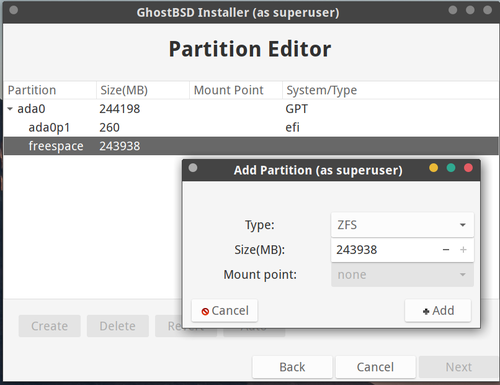Select the ada0p1 efi partition row
The width and height of the screenshot is (500, 385).
tap(251, 127)
